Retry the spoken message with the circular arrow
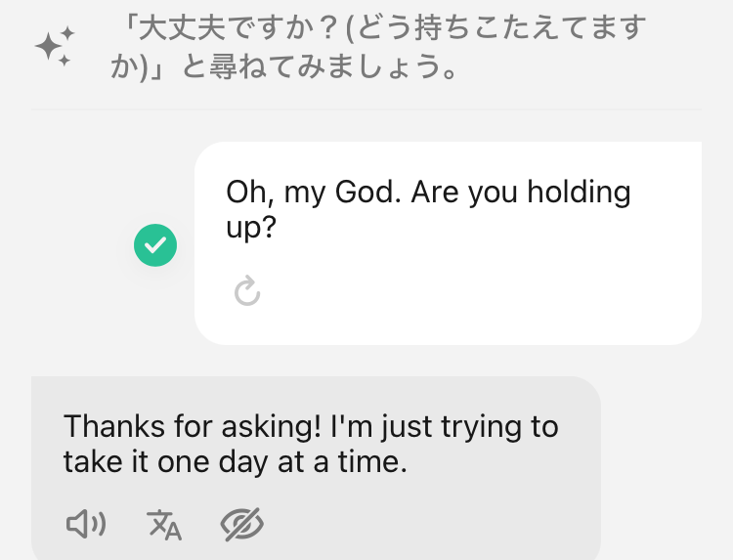733x560 pixels. pyautogui.click(x=247, y=290)
